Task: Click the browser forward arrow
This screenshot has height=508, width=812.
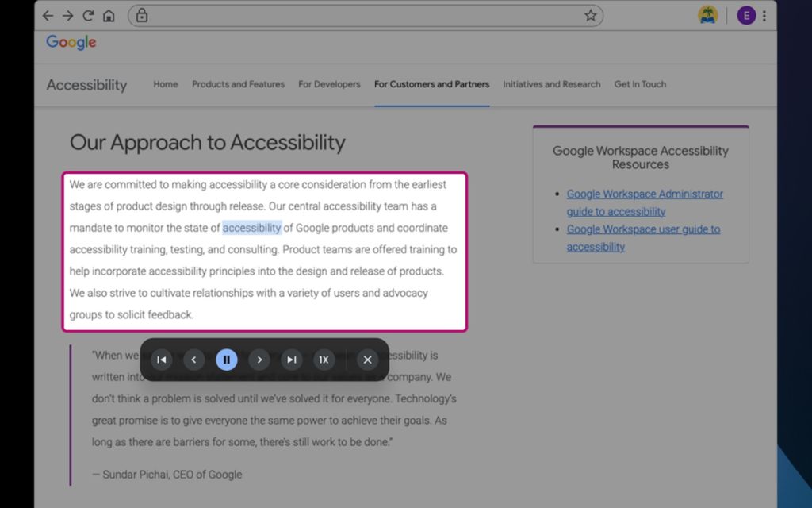Action: coord(68,16)
